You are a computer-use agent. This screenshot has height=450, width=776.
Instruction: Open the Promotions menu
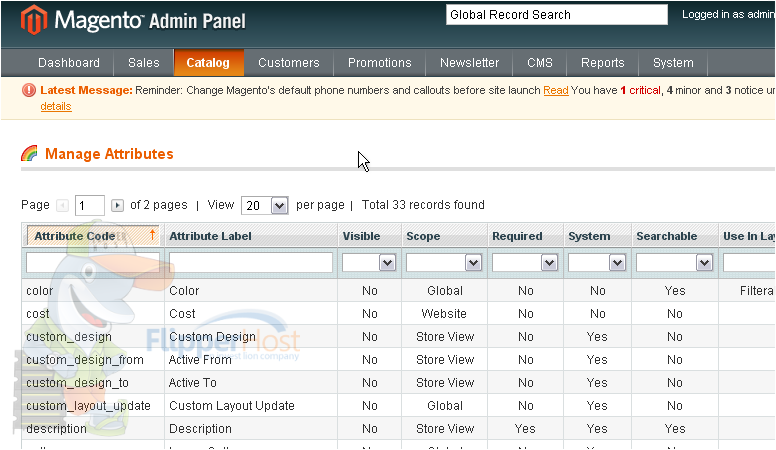(380, 63)
